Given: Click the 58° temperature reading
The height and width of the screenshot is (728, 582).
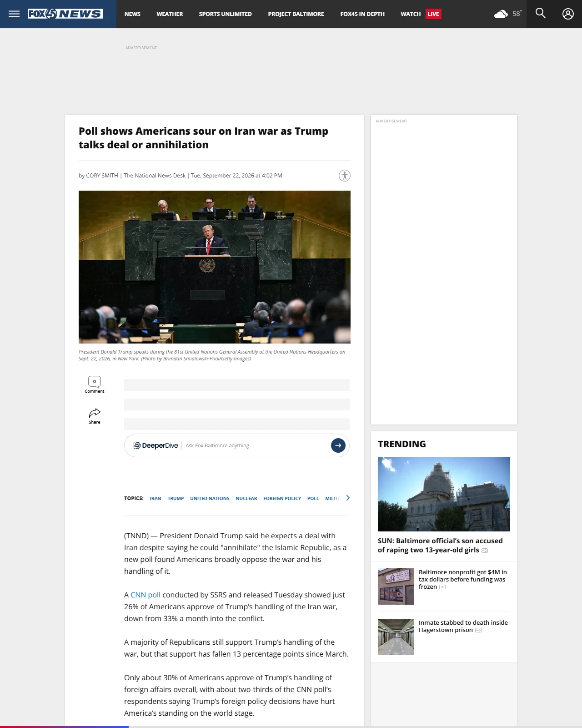Looking at the screenshot, I should coord(517,14).
